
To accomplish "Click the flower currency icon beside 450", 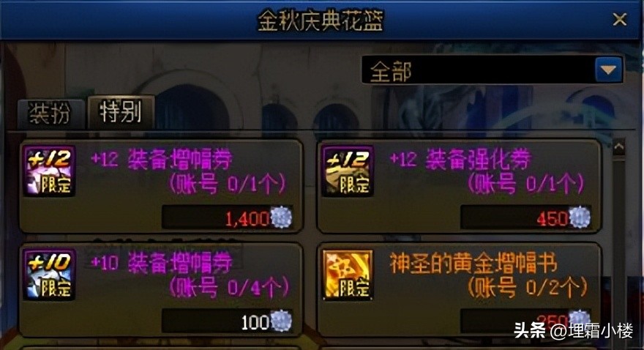I will (x=580, y=217).
